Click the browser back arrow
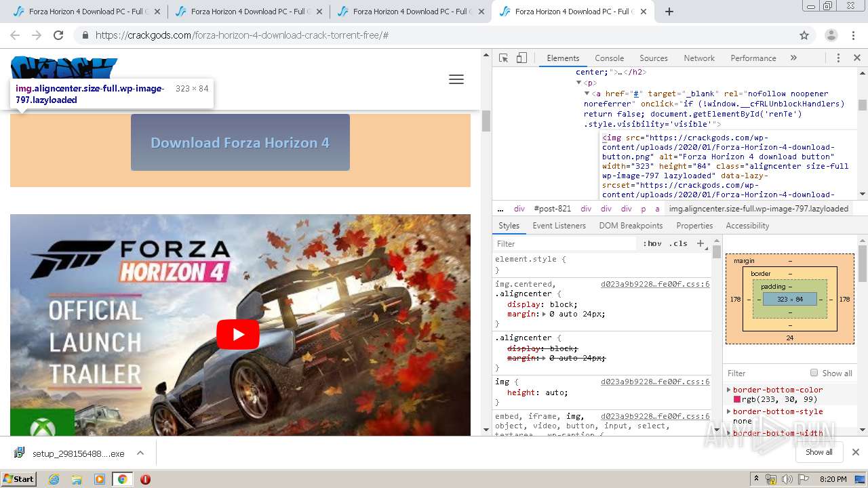Screen dimensions: 868x488 click(15, 35)
